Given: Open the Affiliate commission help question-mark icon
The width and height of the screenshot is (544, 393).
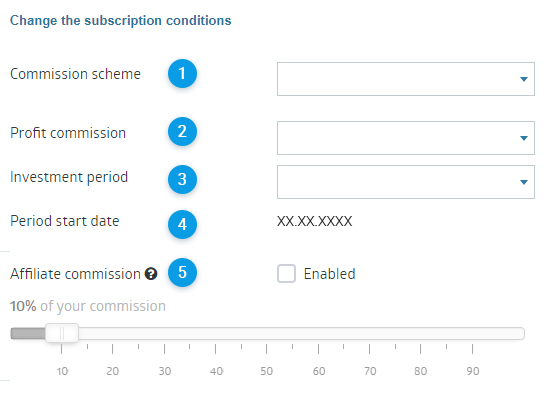Looking at the screenshot, I should [x=151, y=274].
